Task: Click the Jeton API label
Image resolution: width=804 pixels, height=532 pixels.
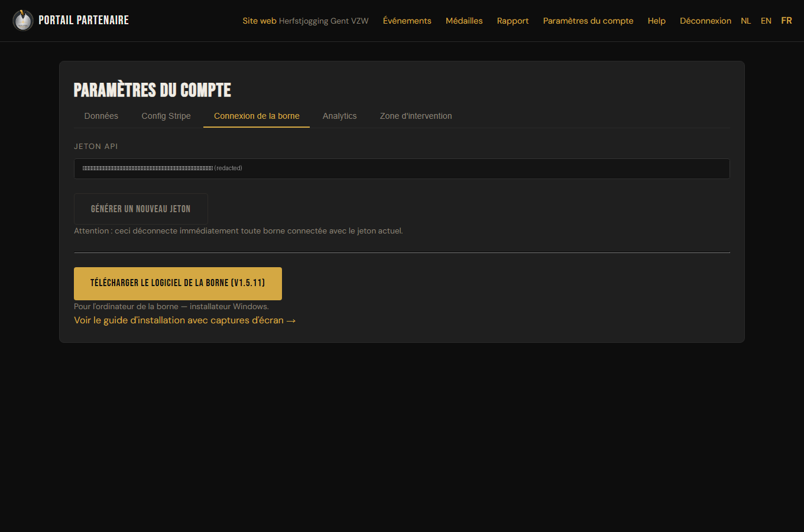Action: [x=96, y=147]
